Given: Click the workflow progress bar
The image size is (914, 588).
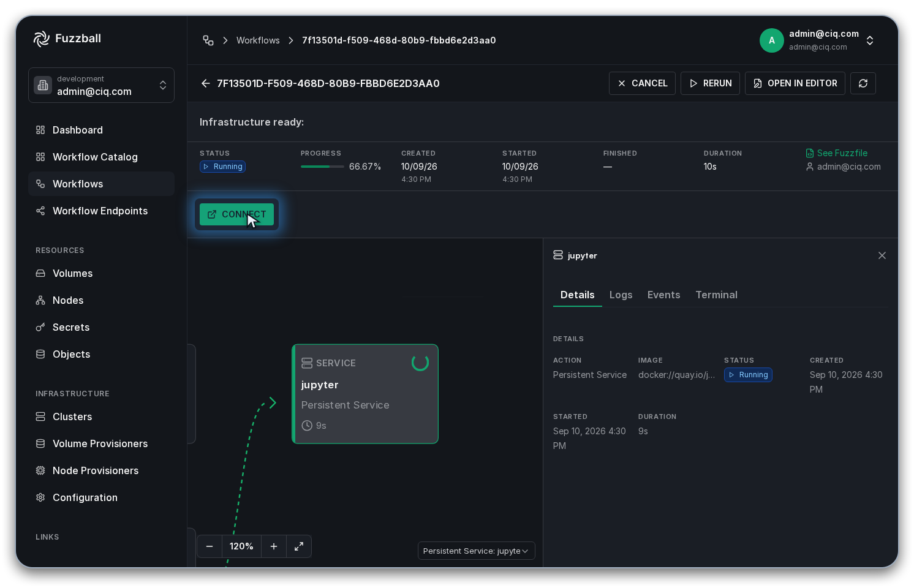Looking at the screenshot, I should coord(322,167).
